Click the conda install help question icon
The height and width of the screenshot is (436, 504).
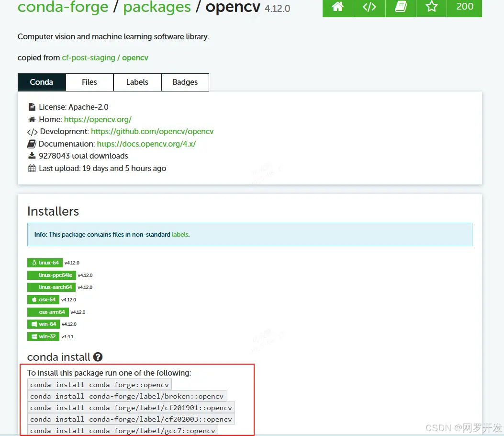pyautogui.click(x=98, y=357)
